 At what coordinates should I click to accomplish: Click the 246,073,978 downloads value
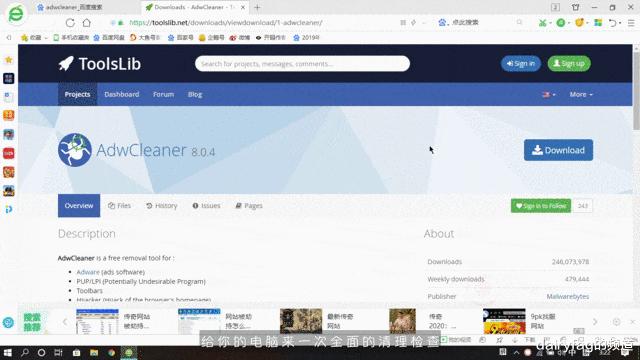(570, 262)
